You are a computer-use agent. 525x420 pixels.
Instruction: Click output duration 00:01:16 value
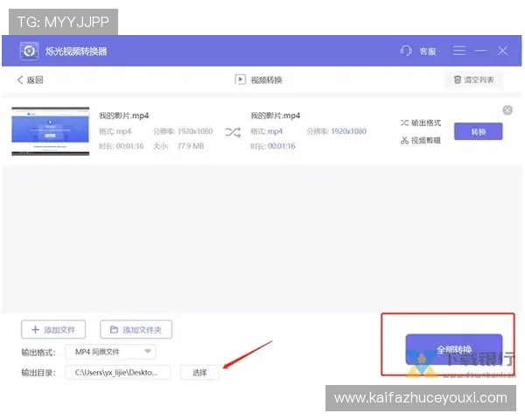click(x=281, y=146)
